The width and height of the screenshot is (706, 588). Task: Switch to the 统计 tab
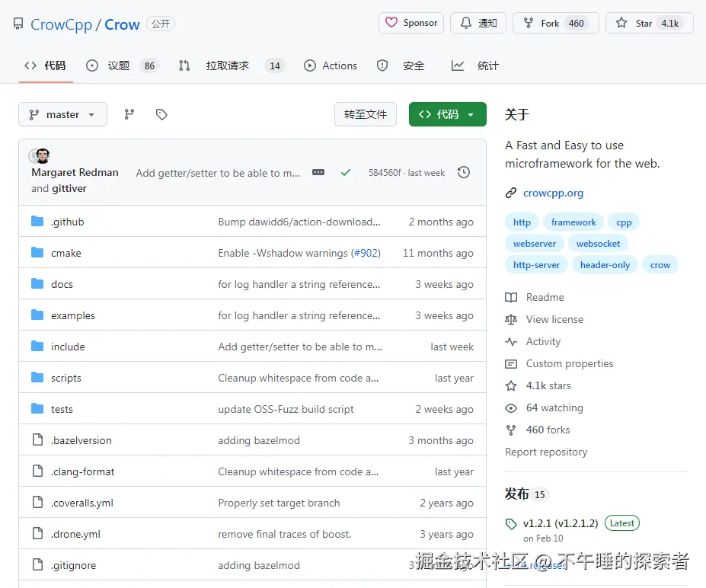click(479, 66)
